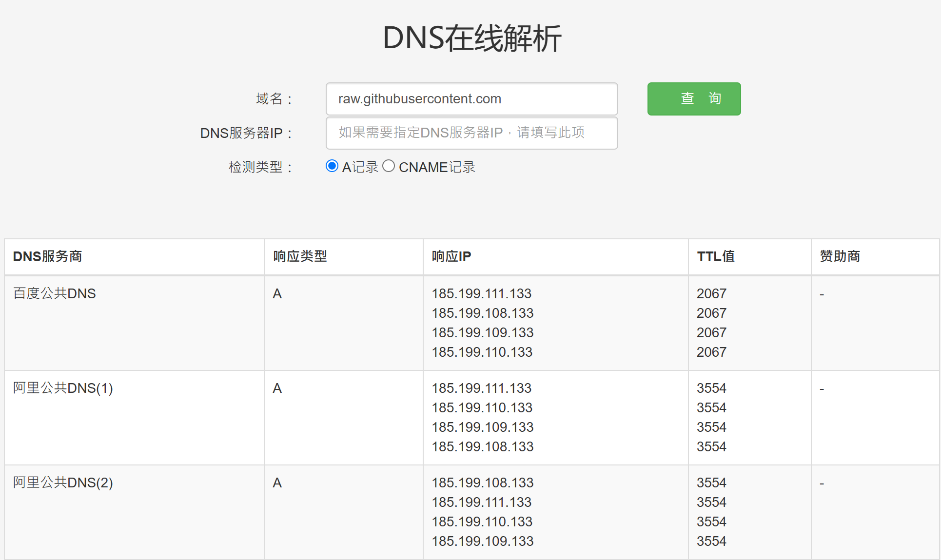Click the dash in 百度公共DNS sponsor cell
This screenshot has width=941, height=560.
click(x=822, y=293)
